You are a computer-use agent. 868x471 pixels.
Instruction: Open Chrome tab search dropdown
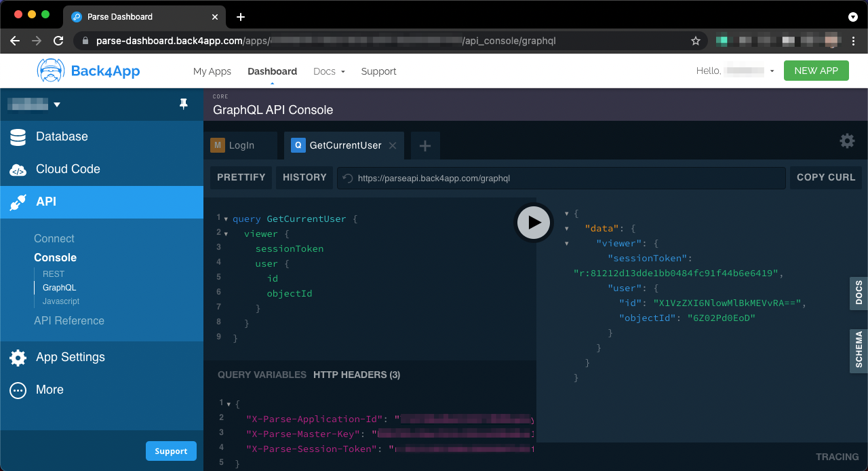(x=853, y=17)
